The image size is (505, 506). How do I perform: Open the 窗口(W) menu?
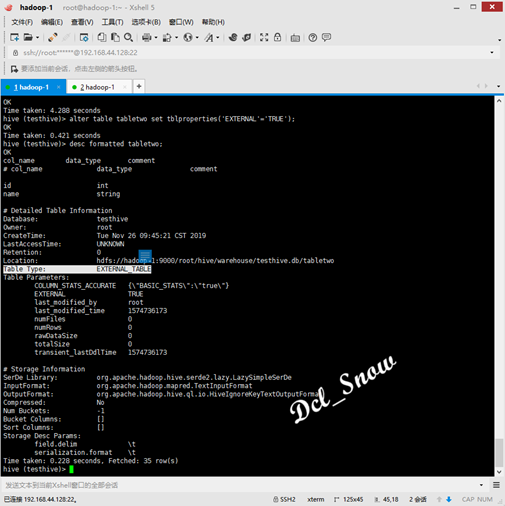click(x=181, y=22)
